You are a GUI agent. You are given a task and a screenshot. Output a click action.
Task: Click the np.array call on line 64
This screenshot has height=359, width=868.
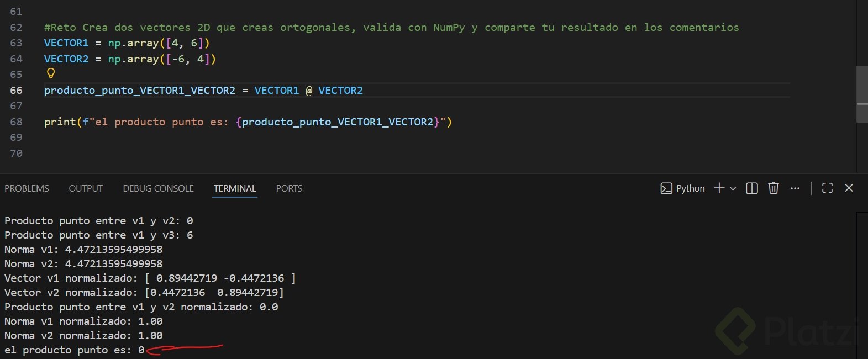[x=134, y=59]
